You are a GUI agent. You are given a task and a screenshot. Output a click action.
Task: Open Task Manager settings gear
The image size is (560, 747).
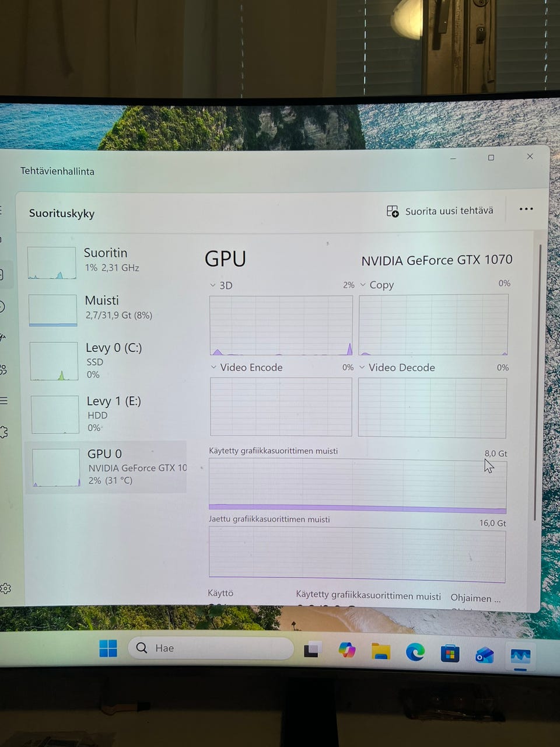tap(5, 588)
